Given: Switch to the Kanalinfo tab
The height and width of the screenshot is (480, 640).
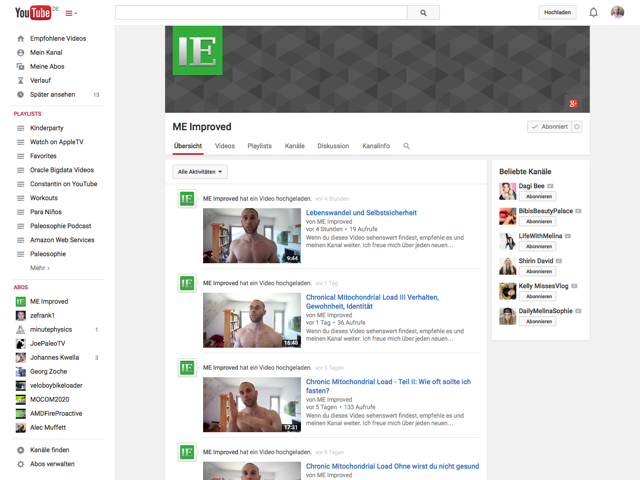Looking at the screenshot, I should (x=376, y=146).
